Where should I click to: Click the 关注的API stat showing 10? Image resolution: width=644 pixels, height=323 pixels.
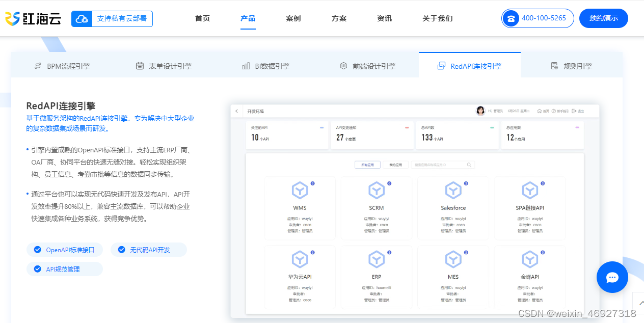coord(287,135)
